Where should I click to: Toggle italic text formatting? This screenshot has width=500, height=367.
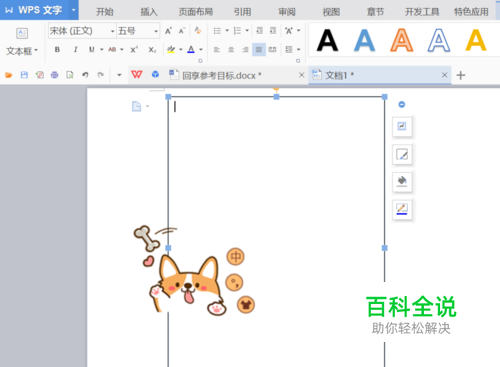(x=76, y=50)
